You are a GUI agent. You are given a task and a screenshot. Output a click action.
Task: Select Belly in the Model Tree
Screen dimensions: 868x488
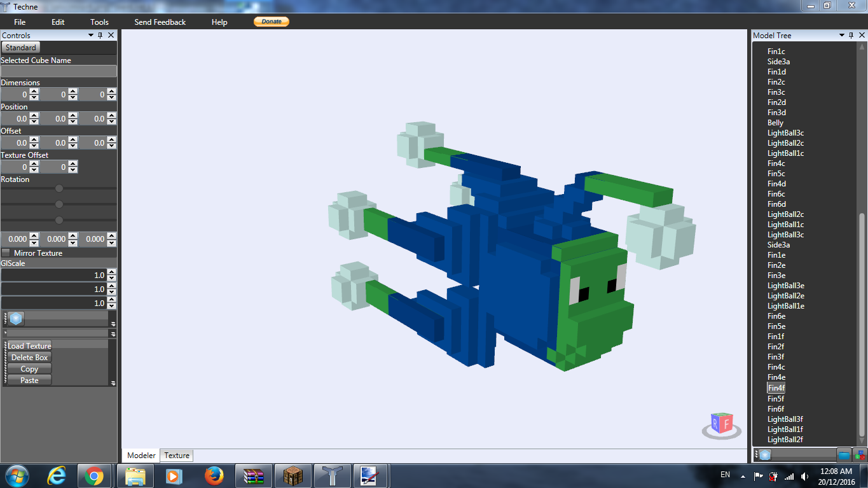[x=775, y=122]
